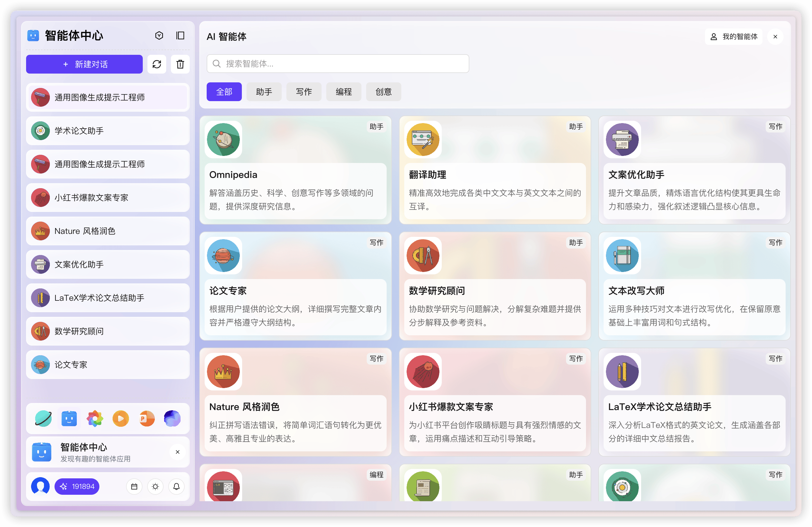Click the 论文专家 planet icon on card
812x527 pixels.
click(x=223, y=256)
